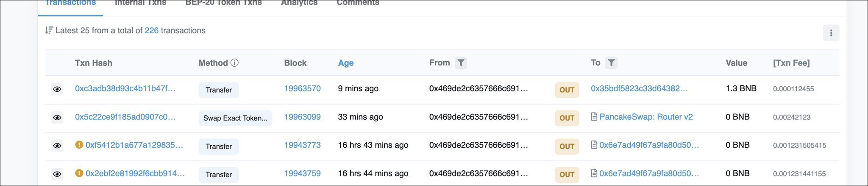
Task: Open PancakeSwap: Router v2 address link
Action: click(x=646, y=117)
